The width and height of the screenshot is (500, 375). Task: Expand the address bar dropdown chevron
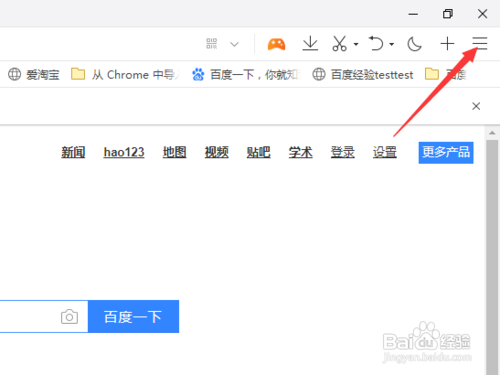(x=235, y=44)
